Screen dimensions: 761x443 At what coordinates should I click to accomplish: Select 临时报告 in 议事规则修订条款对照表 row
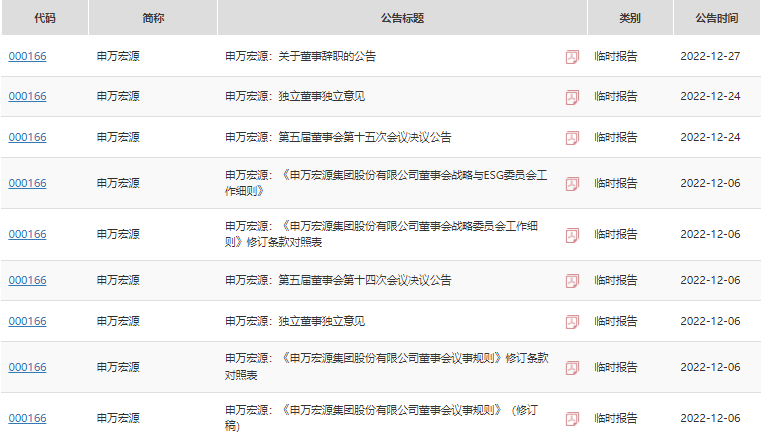coord(615,367)
